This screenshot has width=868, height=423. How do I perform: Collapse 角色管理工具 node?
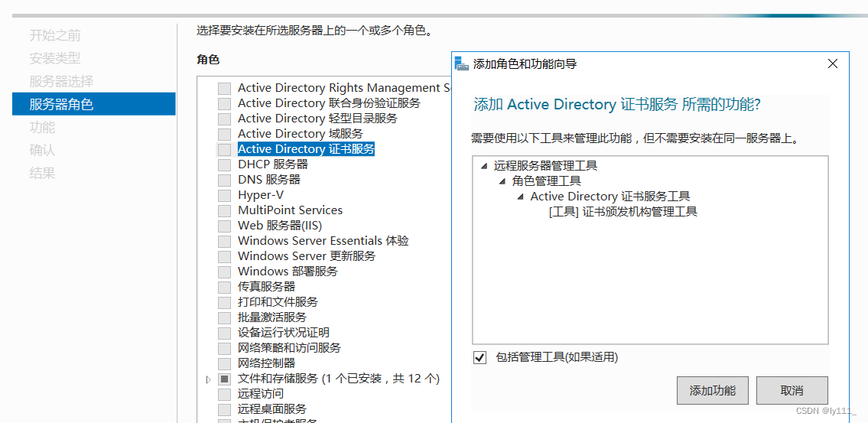502,181
